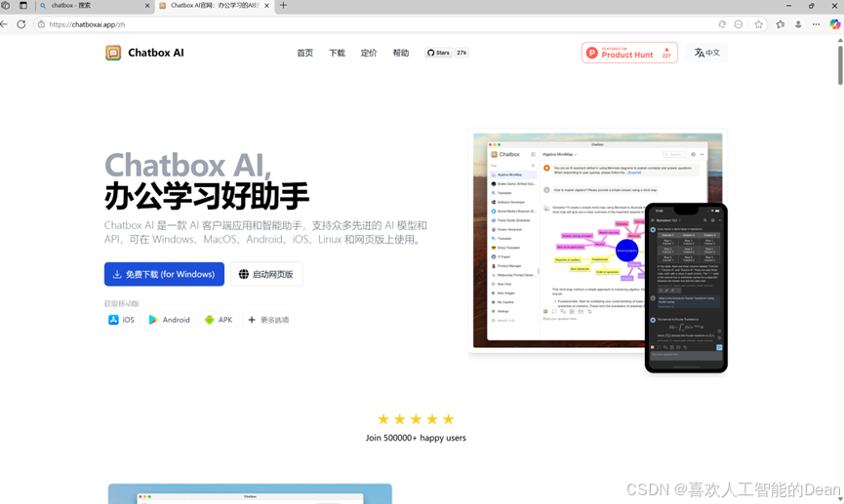
Task: Get the iOS mobile version
Action: click(x=122, y=320)
